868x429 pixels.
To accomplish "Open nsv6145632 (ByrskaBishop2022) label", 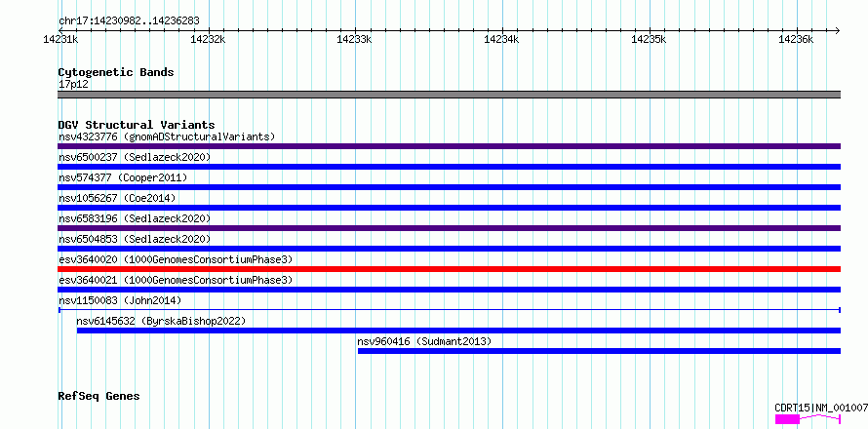I will pos(161,321).
